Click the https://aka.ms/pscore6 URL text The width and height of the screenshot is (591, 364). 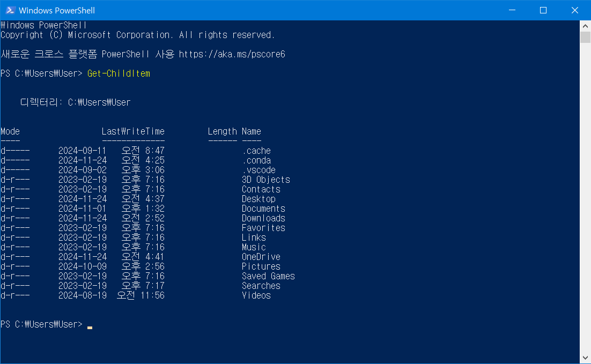[232, 54]
